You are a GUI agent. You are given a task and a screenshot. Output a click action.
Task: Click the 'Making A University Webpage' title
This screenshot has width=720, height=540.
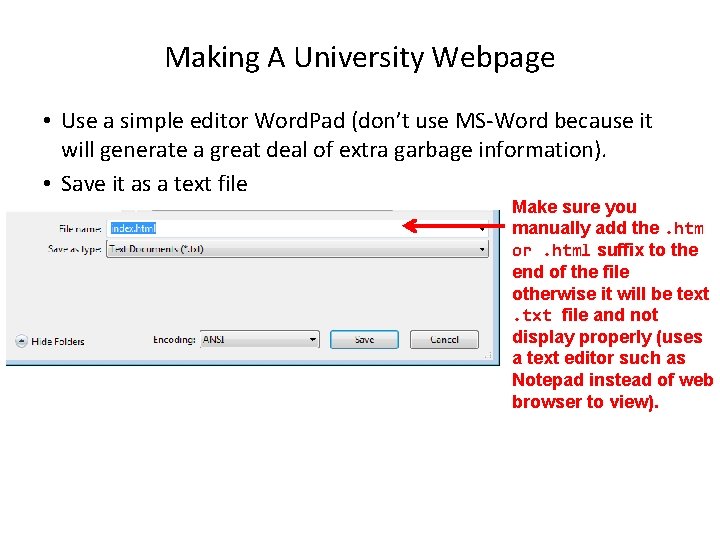pyautogui.click(x=360, y=57)
